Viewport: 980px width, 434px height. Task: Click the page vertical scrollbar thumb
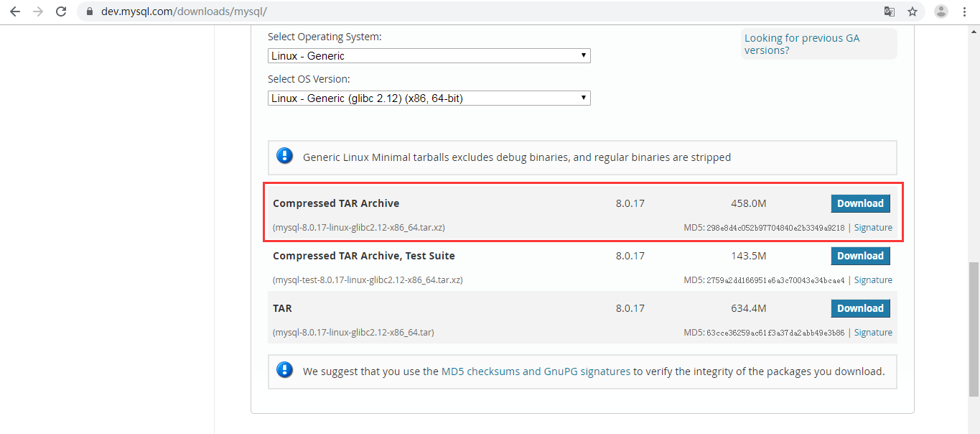pyautogui.click(x=974, y=329)
